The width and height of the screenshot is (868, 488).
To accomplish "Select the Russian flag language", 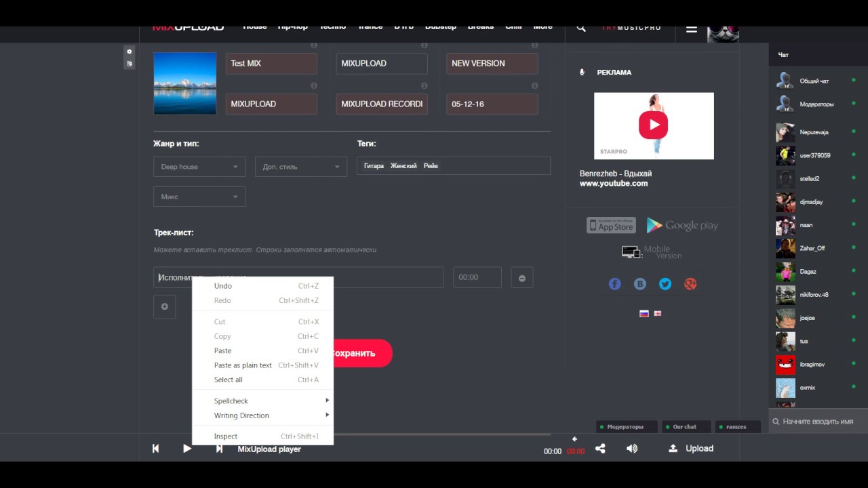I will point(644,313).
